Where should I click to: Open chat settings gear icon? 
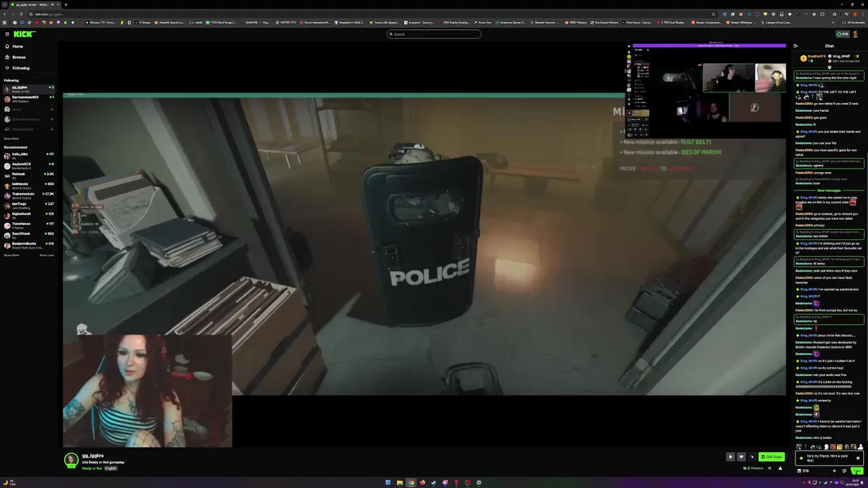tap(844, 470)
